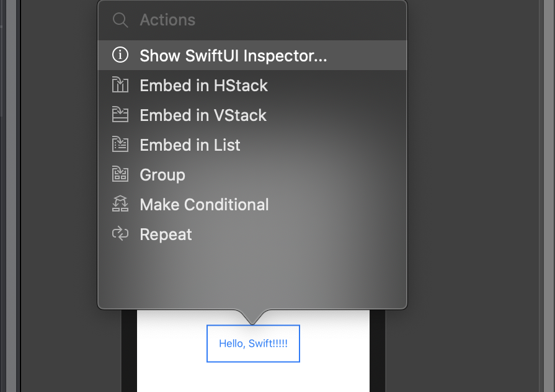The height and width of the screenshot is (392, 555).
Task: Select Embed in VStack text label
Action: 203,115
